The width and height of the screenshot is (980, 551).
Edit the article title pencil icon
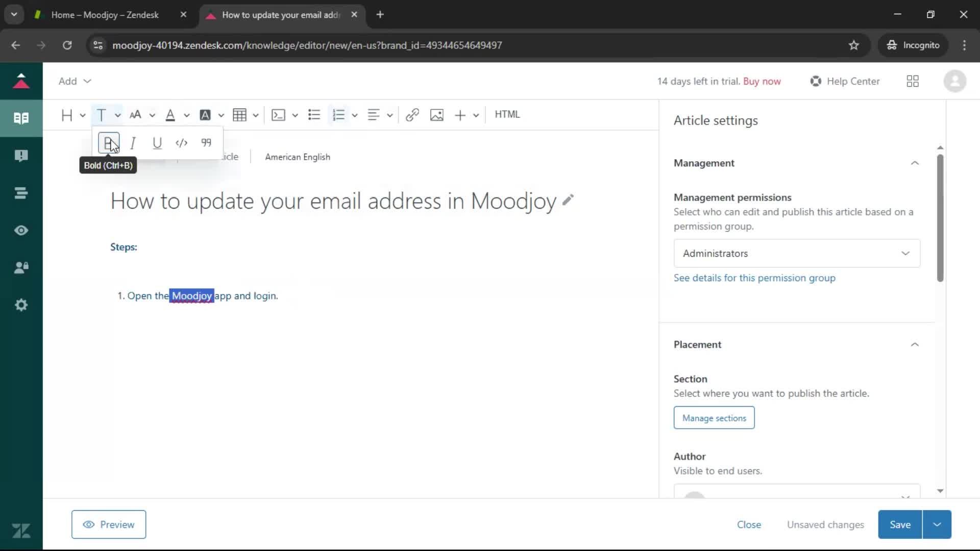[568, 200]
